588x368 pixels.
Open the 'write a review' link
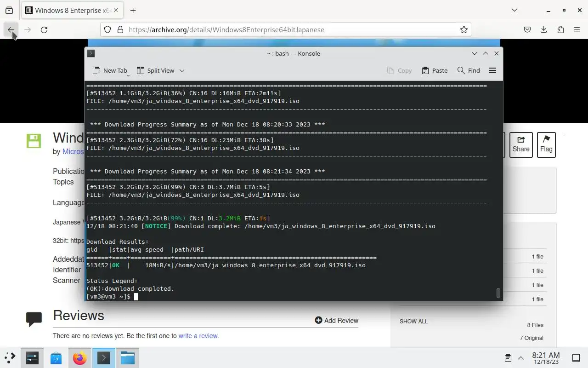pos(198,336)
